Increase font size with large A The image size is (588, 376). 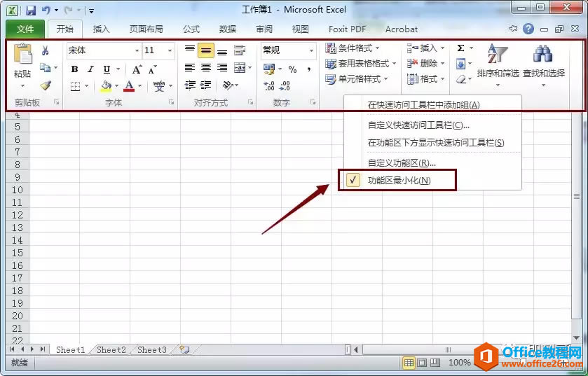pyautogui.click(x=137, y=69)
